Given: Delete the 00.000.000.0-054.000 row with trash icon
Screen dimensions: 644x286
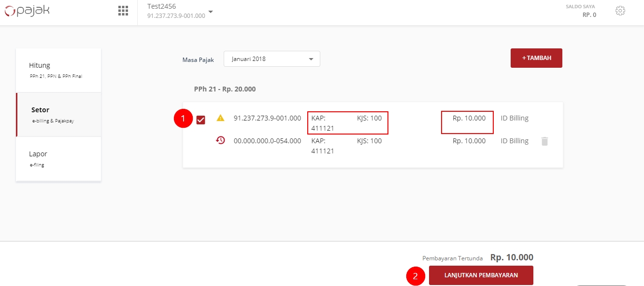Looking at the screenshot, I should click(544, 141).
